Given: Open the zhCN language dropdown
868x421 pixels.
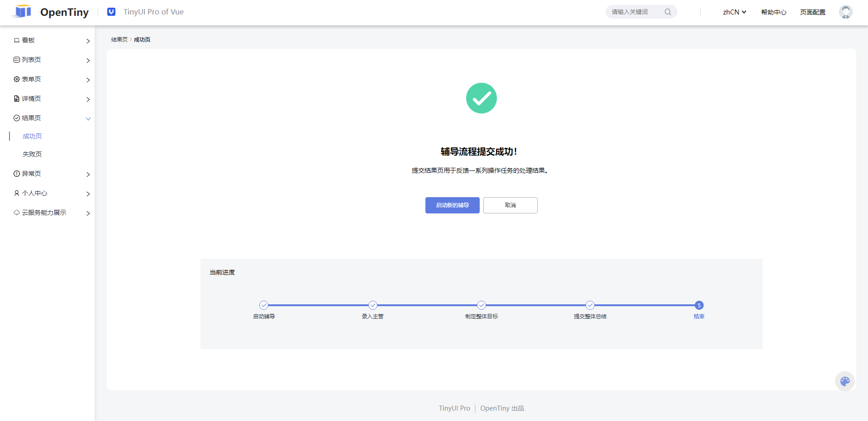Looking at the screenshot, I should [x=734, y=12].
